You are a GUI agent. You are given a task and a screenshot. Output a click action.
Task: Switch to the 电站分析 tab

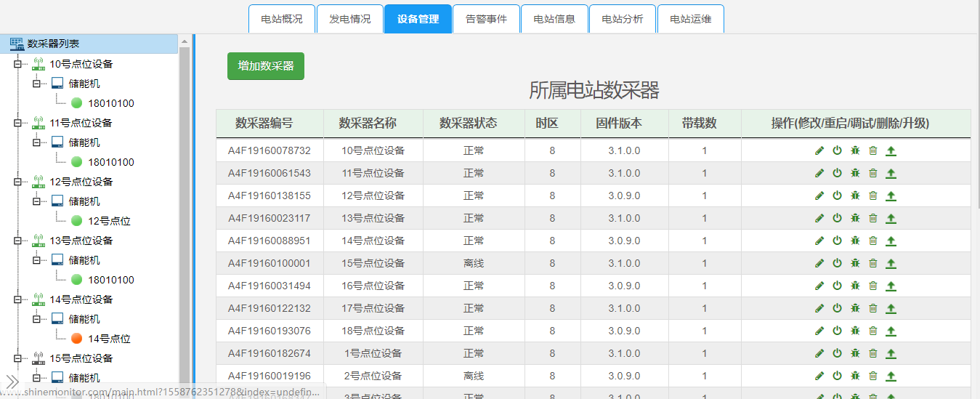pyautogui.click(x=623, y=19)
